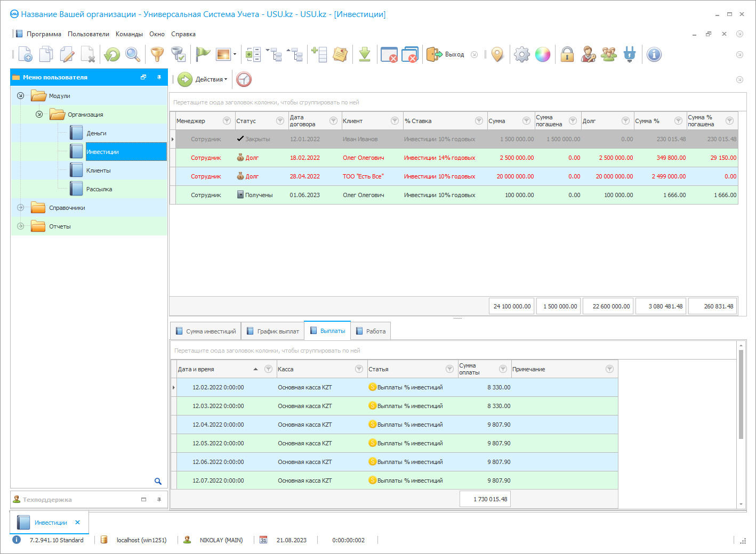Switch to the График выплат tab
Image resolution: width=756 pixels, height=554 pixels.
272,331
